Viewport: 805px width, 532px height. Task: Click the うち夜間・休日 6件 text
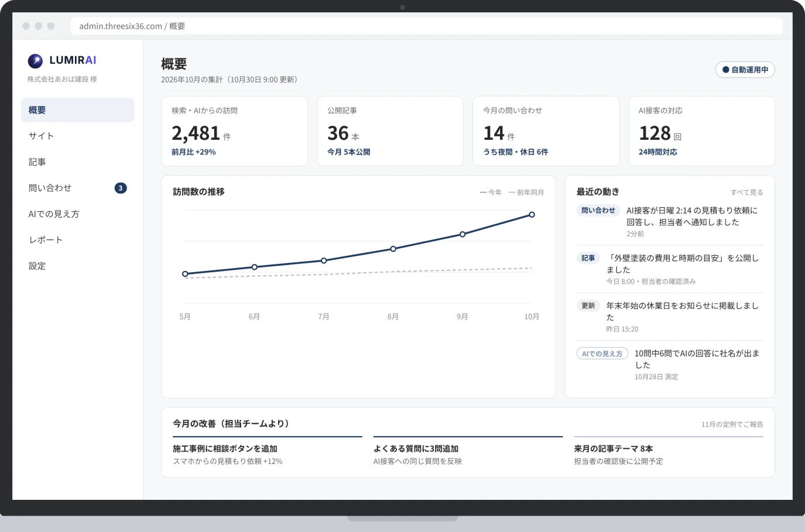point(516,152)
